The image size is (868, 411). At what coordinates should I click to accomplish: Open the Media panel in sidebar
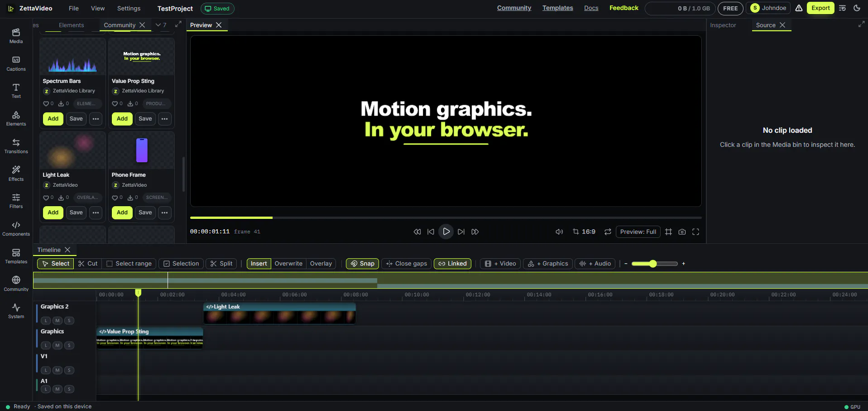coord(16,36)
